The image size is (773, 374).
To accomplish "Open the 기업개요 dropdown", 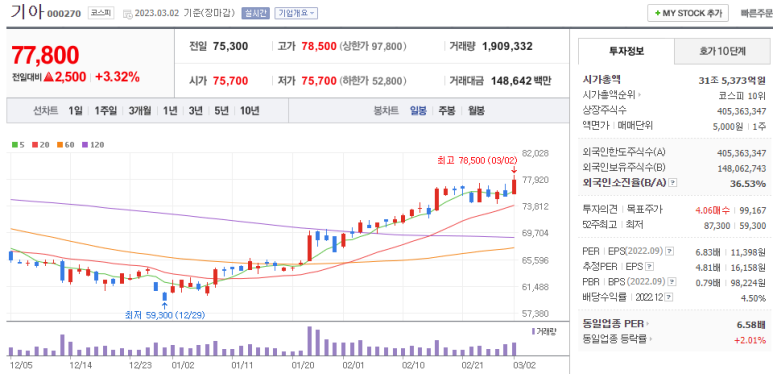I will [x=296, y=13].
